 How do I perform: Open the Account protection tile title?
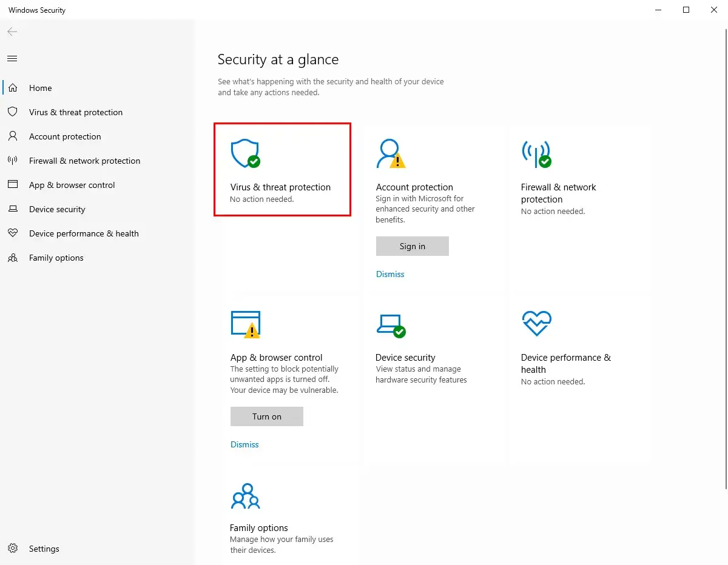point(414,187)
